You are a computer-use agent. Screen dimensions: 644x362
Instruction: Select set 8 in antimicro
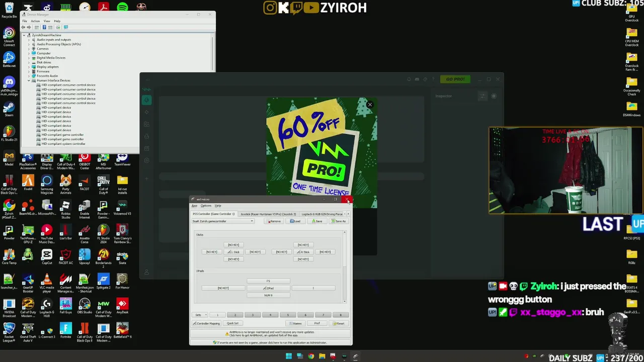tap(340, 315)
